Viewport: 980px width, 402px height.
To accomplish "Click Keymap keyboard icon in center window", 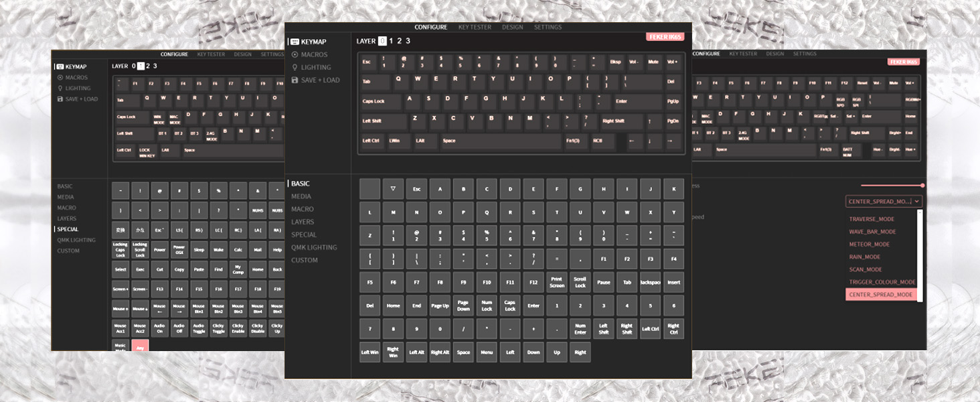I will pyautogui.click(x=295, y=42).
